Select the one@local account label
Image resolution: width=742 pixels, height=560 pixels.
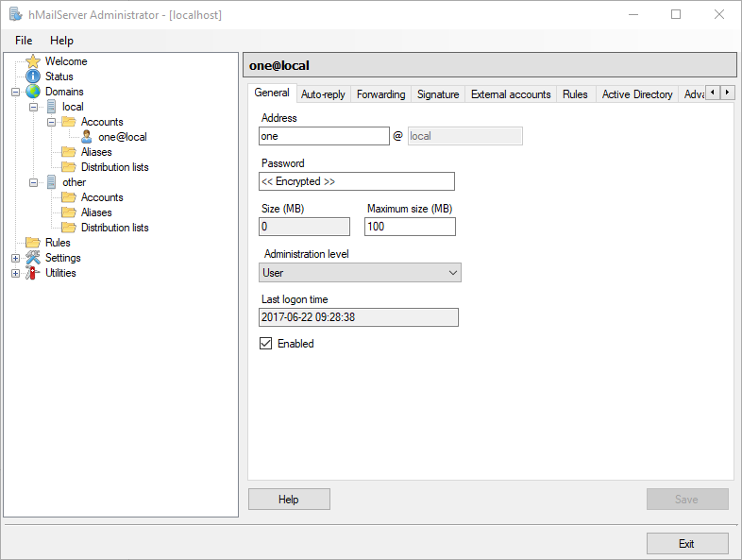click(123, 137)
